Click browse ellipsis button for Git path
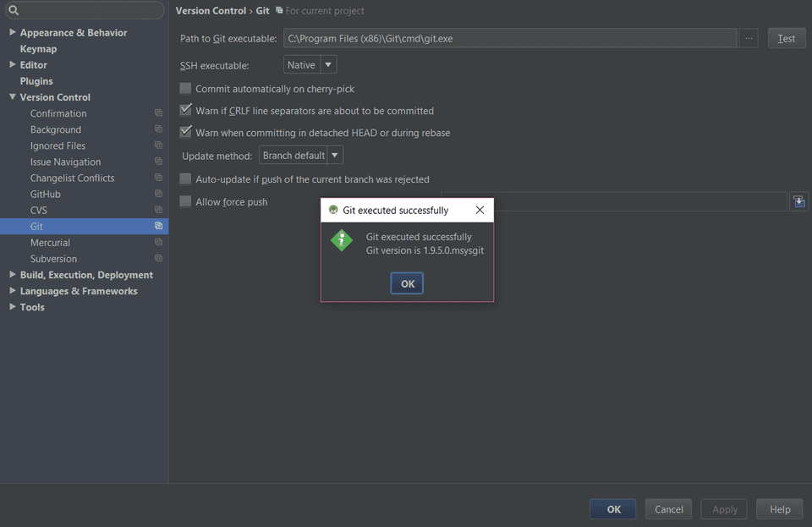 749,38
